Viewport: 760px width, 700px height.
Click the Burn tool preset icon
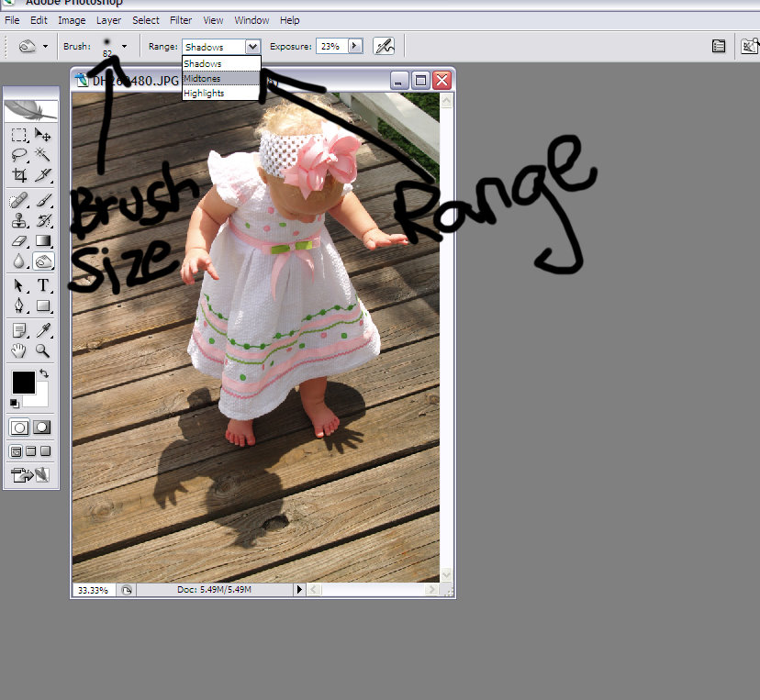pos(28,47)
